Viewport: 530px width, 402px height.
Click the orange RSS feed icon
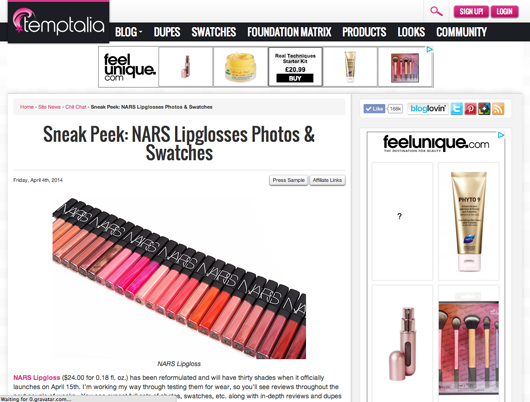[498, 109]
